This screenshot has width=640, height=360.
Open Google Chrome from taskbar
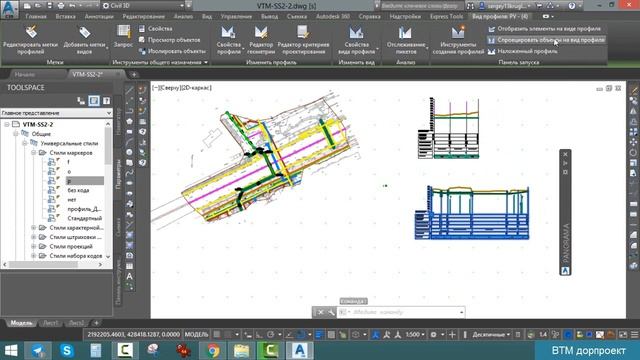point(213,350)
